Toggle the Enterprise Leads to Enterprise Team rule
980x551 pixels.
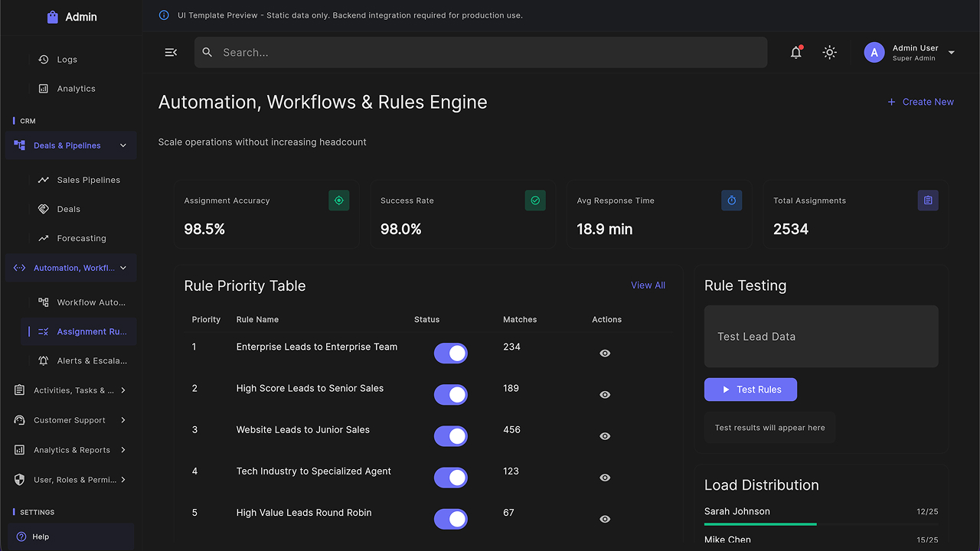[x=451, y=353]
